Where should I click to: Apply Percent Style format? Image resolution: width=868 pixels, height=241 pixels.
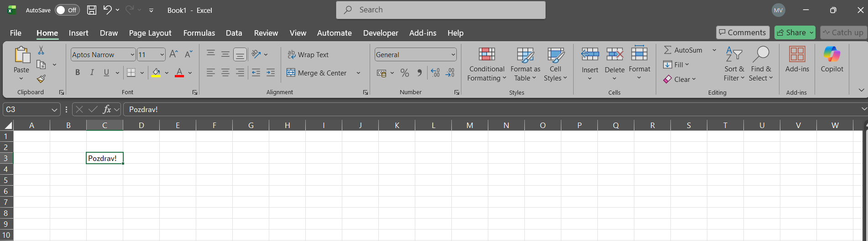click(404, 73)
